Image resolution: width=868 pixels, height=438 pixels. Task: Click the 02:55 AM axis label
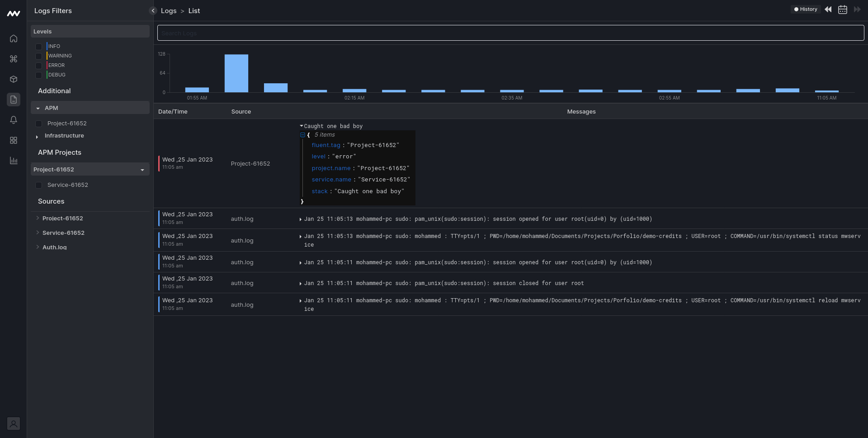point(669,98)
